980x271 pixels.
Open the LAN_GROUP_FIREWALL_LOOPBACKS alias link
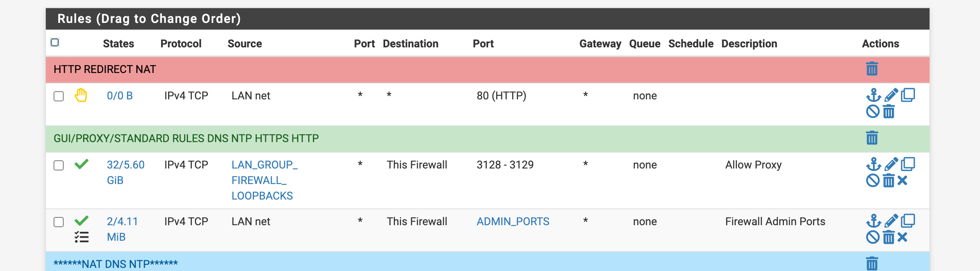pyautogui.click(x=264, y=180)
